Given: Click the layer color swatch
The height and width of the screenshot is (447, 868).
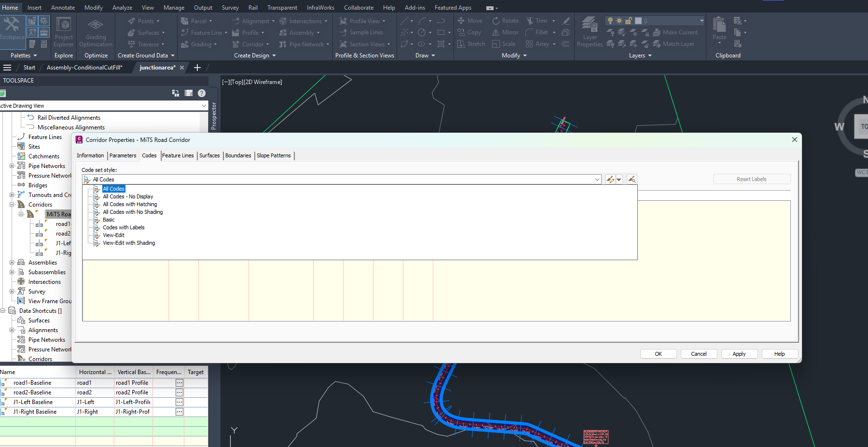Looking at the screenshot, I should pos(638,21).
